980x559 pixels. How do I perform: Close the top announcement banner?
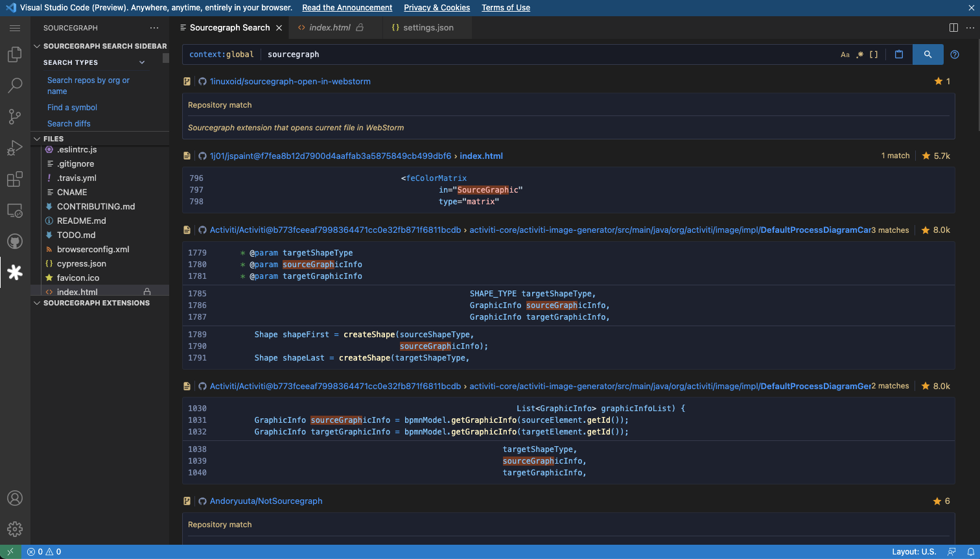(x=970, y=8)
